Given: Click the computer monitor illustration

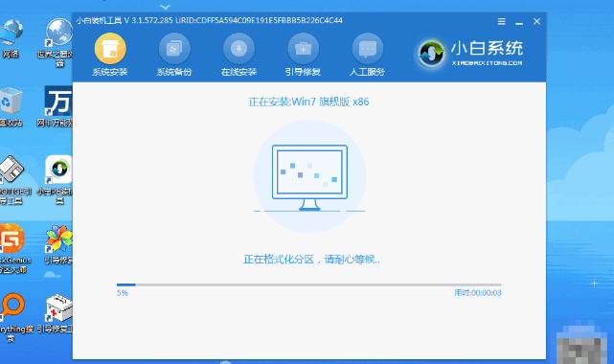Looking at the screenshot, I should click(x=309, y=178).
